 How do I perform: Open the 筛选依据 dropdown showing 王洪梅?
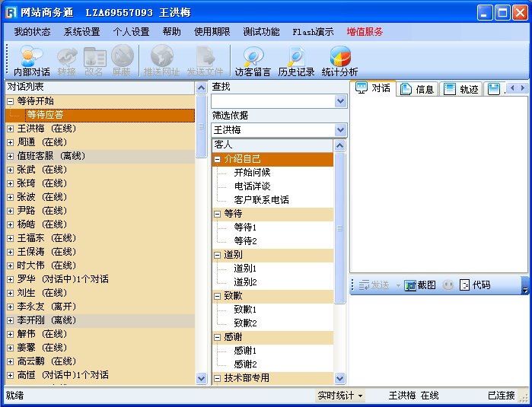tap(340, 130)
